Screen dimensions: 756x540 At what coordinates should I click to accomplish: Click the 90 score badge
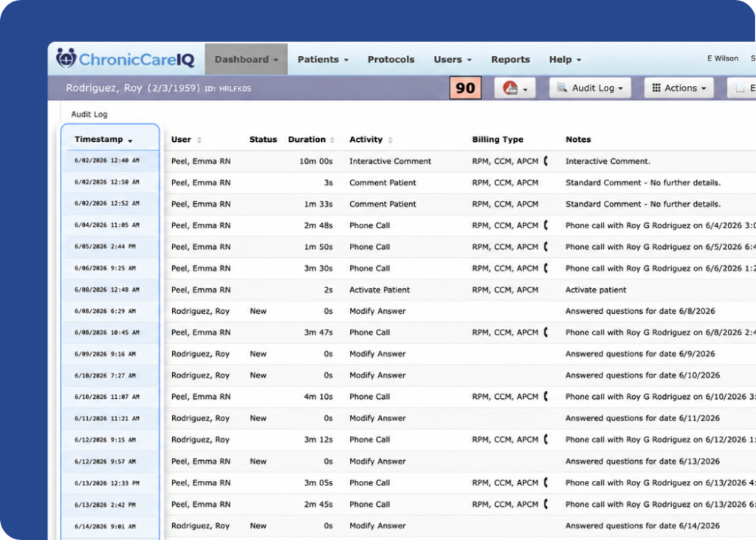click(465, 88)
